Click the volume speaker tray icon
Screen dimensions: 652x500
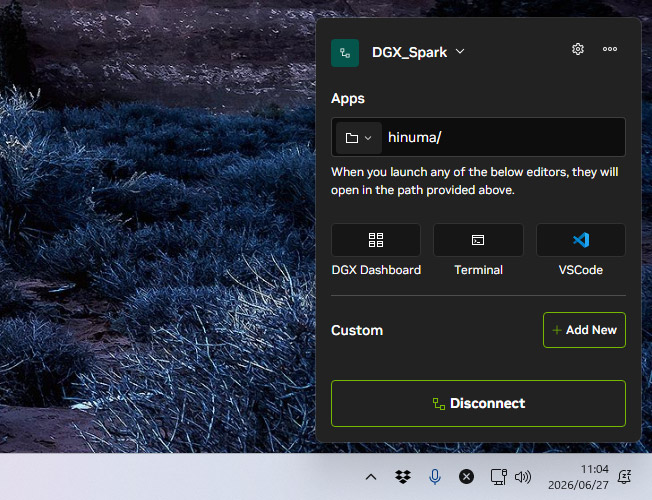click(x=523, y=477)
